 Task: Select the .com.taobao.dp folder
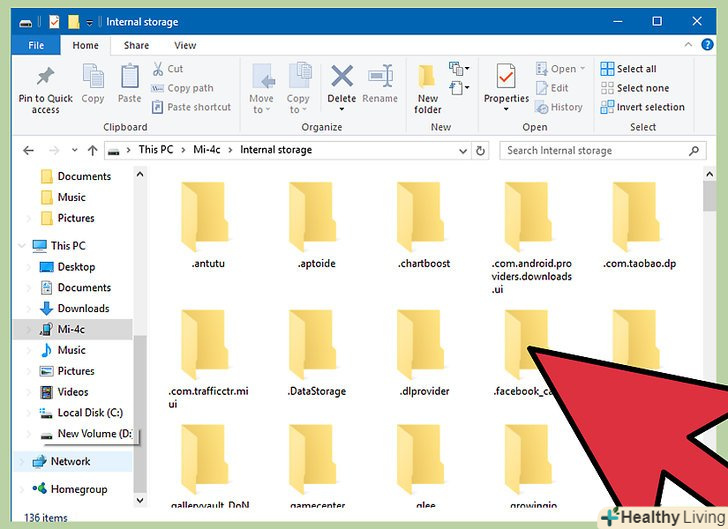(x=639, y=226)
